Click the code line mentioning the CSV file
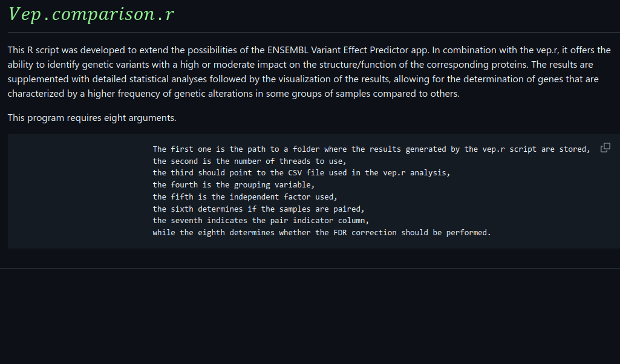 301,172
